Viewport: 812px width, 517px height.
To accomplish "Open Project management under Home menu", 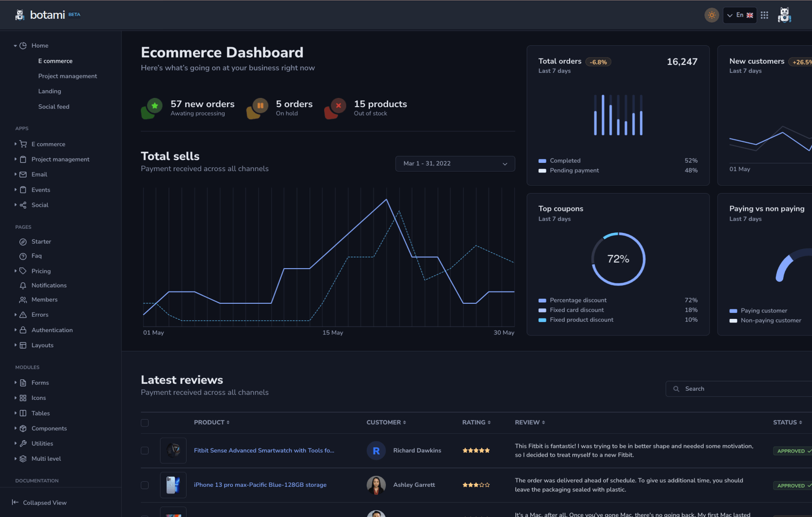I will [68, 76].
